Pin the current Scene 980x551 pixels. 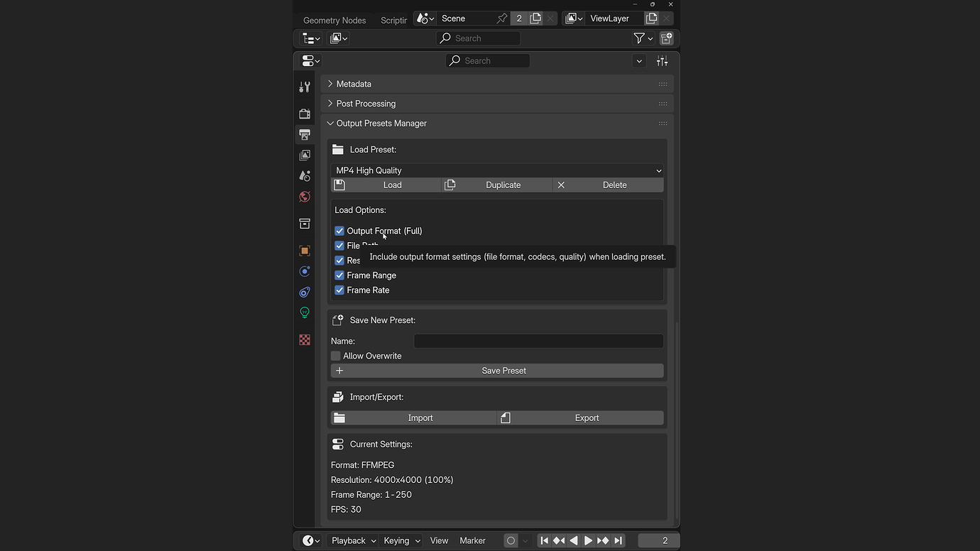pos(502,18)
